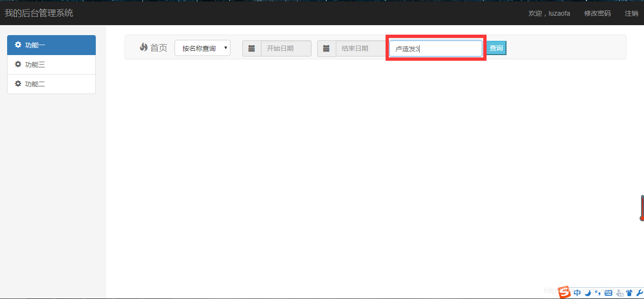Click the user account icon in IME bar
This screenshot has height=299, width=644.
[619, 293]
